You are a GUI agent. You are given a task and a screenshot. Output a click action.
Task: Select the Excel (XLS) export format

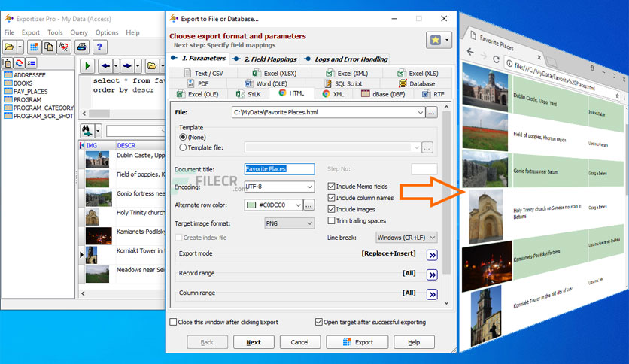coord(418,74)
